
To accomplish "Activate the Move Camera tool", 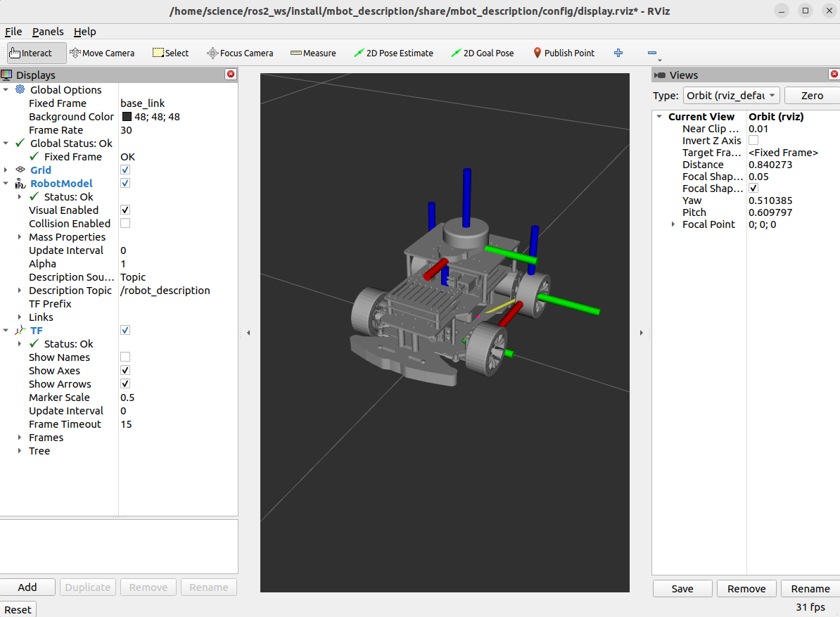I will 102,52.
